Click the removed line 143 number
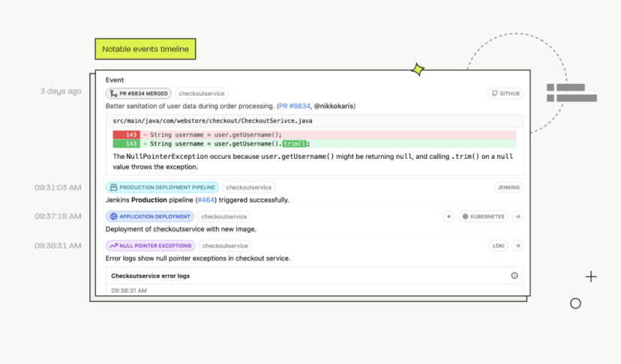The width and height of the screenshot is (621, 364). coord(126,135)
